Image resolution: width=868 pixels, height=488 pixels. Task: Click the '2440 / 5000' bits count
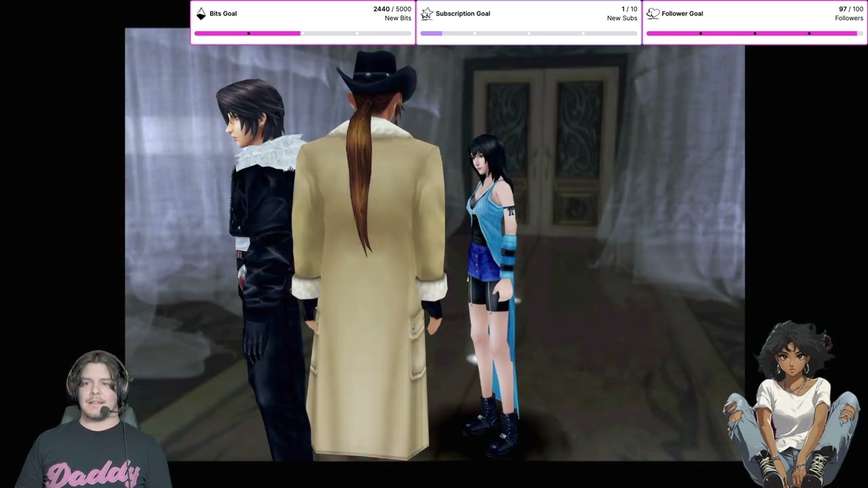[x=392, y=9]
